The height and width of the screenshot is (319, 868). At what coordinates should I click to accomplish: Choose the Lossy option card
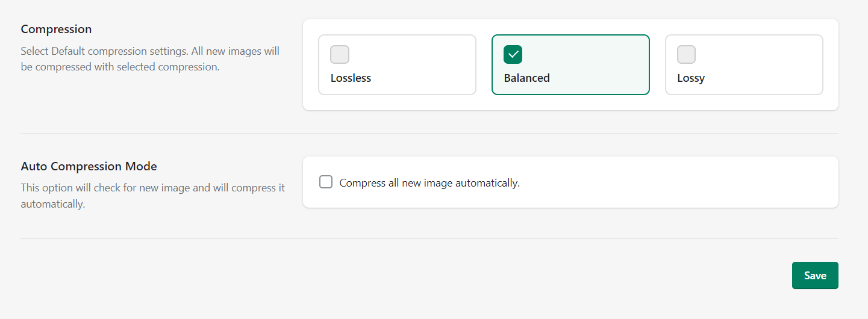click(x=744, y=64)
